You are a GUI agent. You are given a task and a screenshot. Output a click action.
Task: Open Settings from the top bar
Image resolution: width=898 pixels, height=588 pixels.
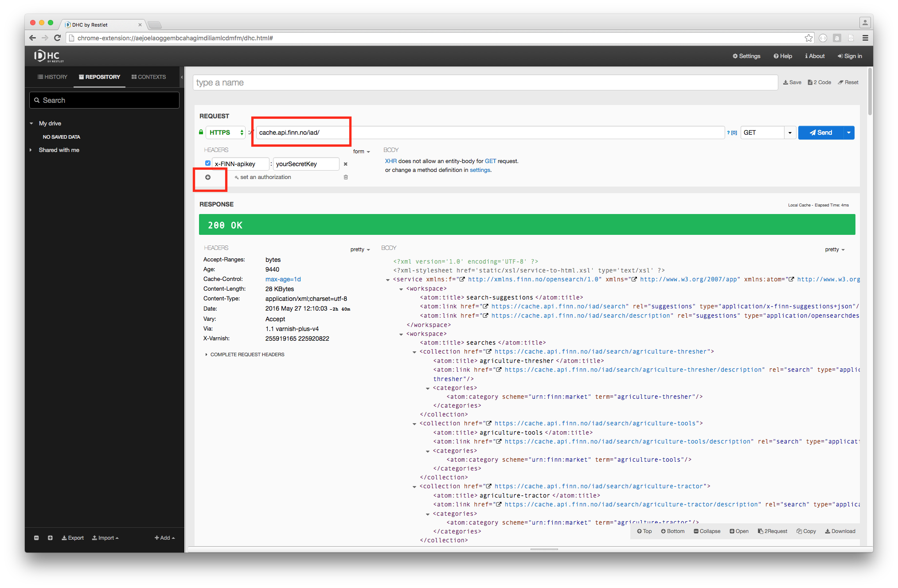point(746,56)
